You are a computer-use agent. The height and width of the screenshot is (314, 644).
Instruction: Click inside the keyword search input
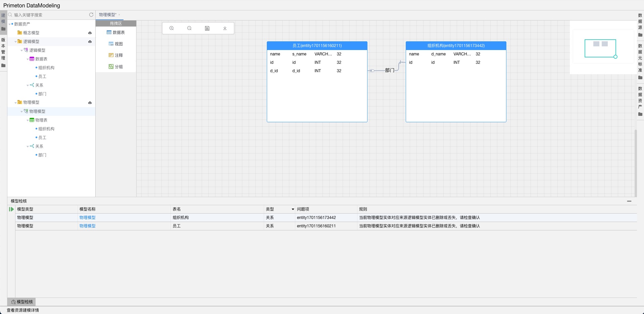50,15
